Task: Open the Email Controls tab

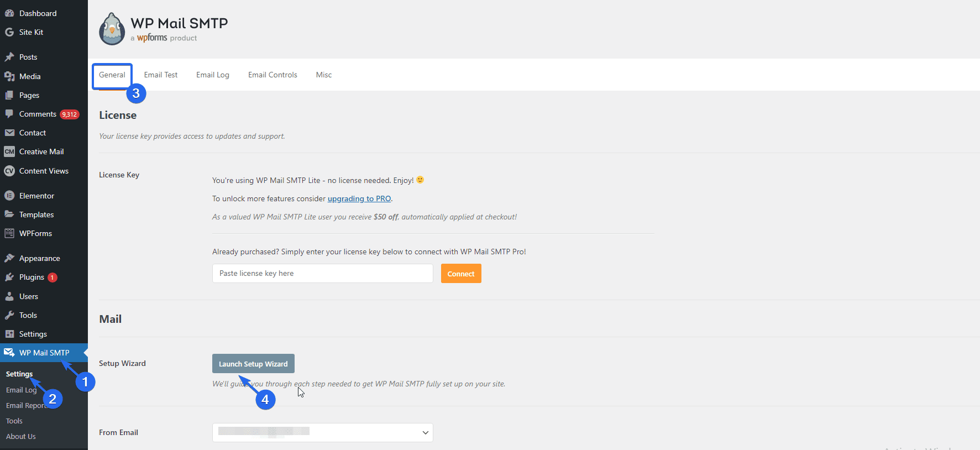Action: [272, 75]
